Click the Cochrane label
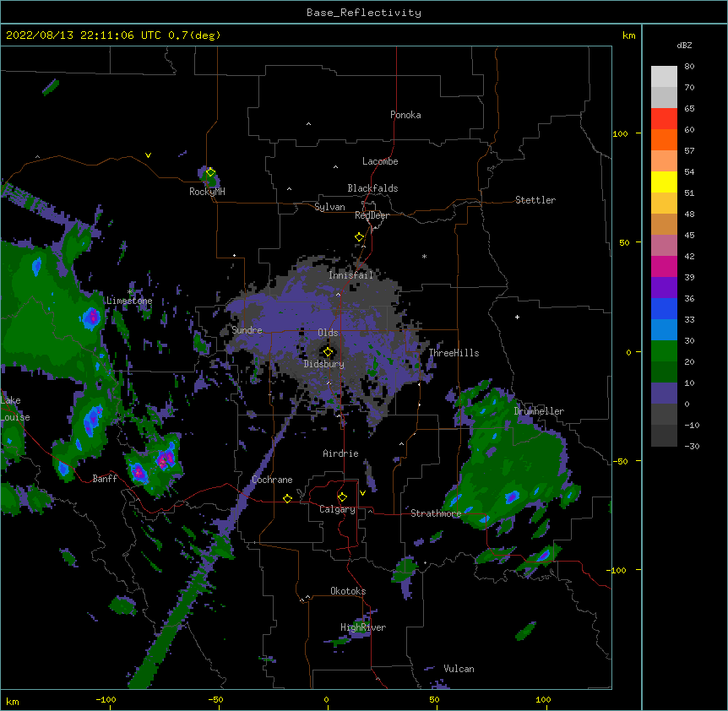Viewport: 728px width, 711px height. pos(272,480)
